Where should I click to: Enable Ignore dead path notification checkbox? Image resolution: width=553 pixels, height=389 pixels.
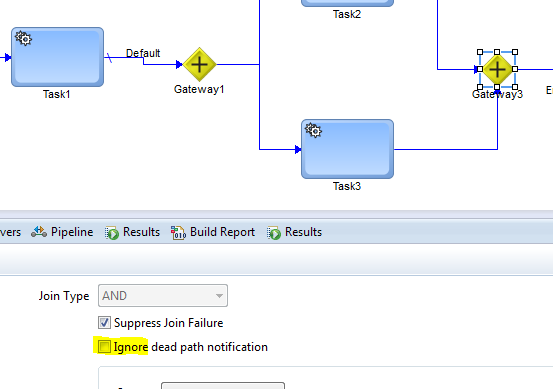click(x=104, y=347)
